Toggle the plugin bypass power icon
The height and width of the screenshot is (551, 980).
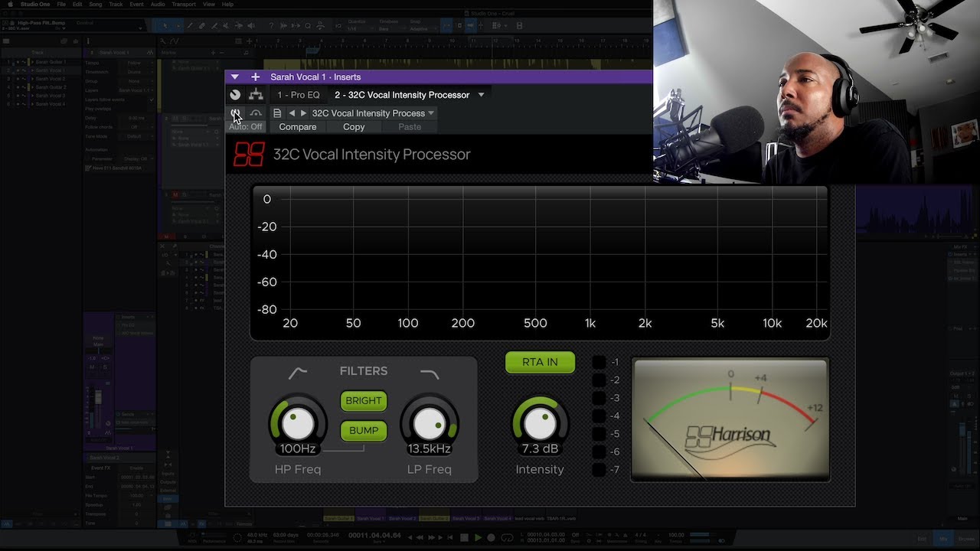coord(235,113)
